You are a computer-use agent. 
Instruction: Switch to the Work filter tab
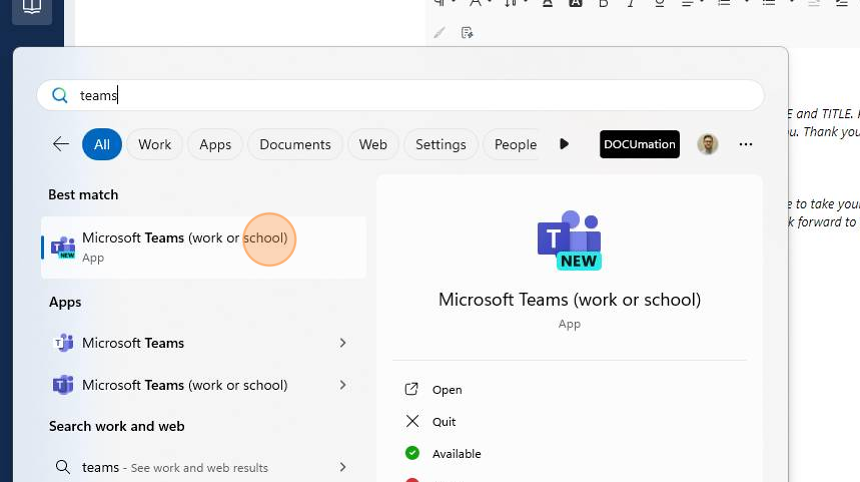(x=155, y=144)
